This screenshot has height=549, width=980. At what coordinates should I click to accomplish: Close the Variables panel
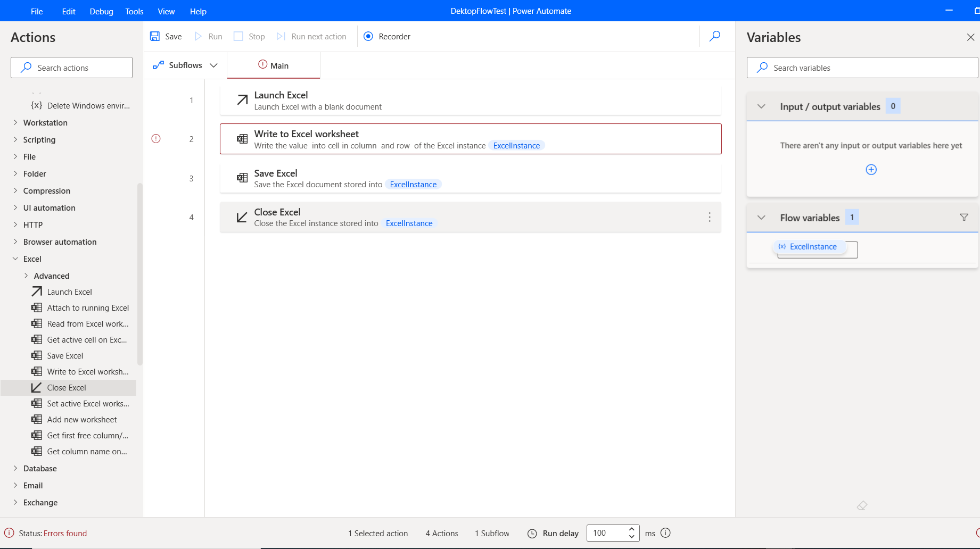click(x=970, y=37)
